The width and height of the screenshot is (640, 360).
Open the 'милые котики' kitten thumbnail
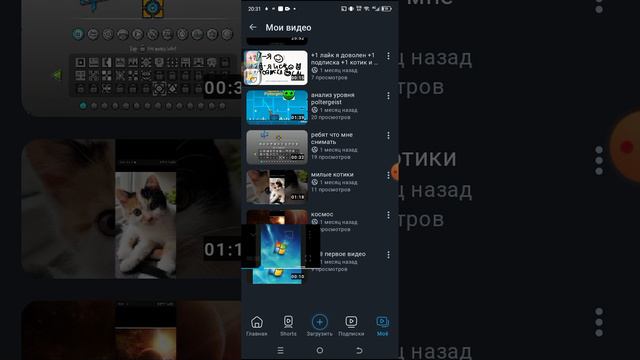[x=277, y=187]
